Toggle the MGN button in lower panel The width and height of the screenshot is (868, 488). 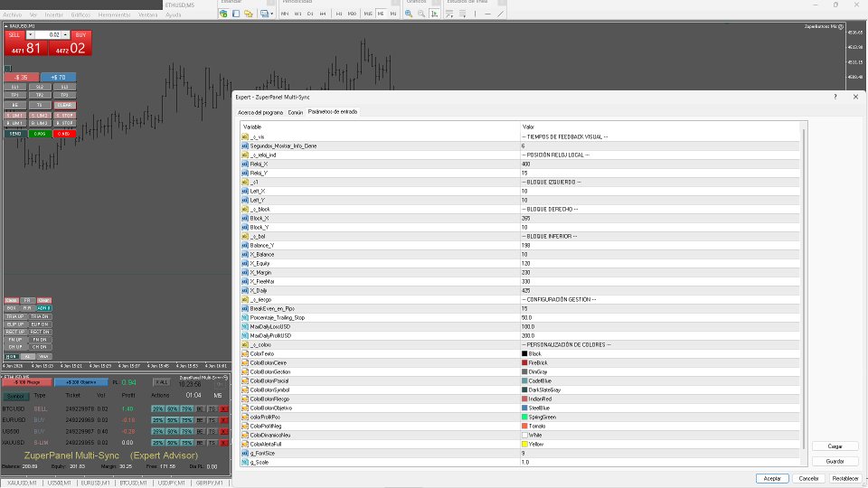[x=12, y=357]
